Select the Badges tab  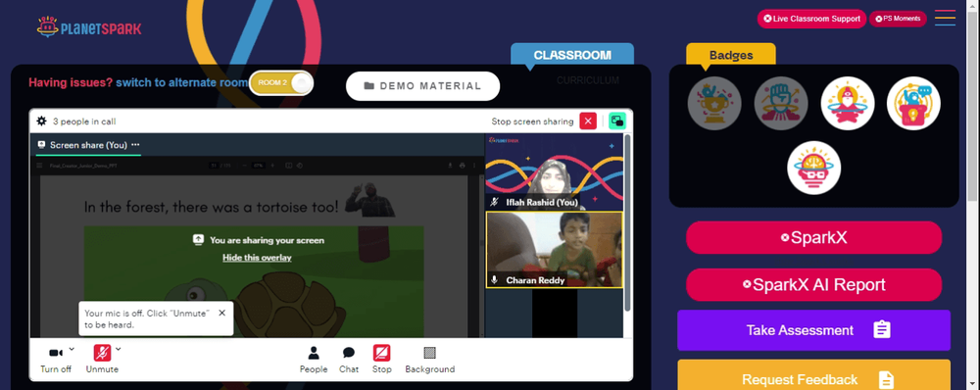(731, 55)
